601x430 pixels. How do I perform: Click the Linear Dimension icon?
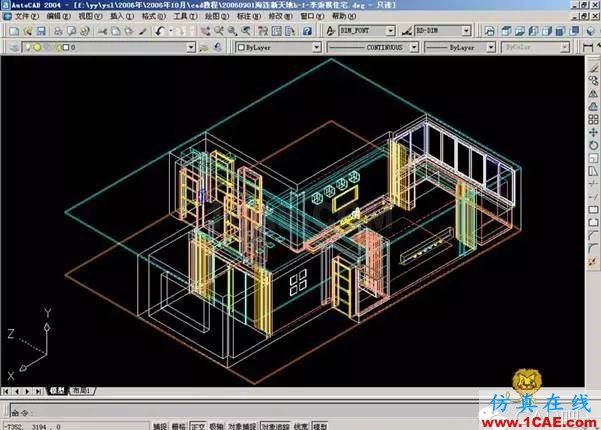[x=588, y=48]
